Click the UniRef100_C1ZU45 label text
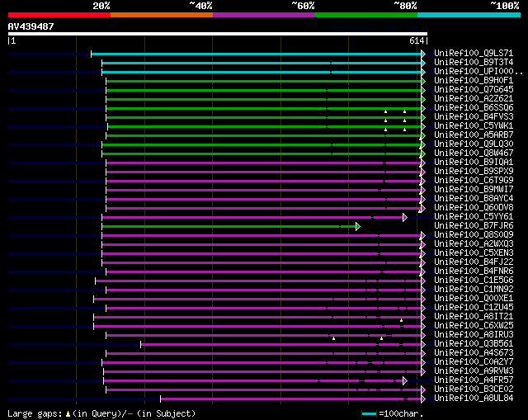 474,308
